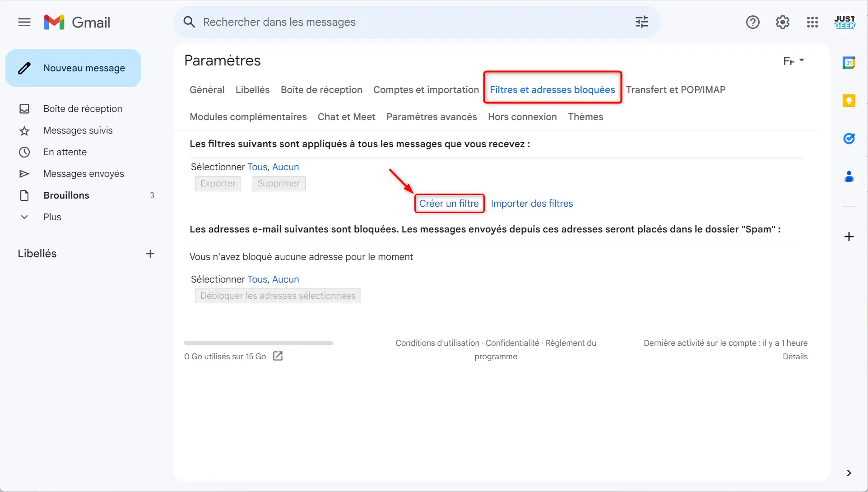This screenshot has width=868, height=492.
Task: Click the Settings gear icon
Action: click(782, 22)
